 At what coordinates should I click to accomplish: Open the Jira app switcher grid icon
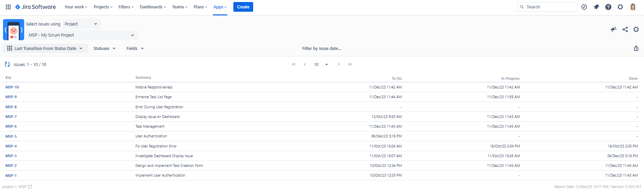click(8, 7)
